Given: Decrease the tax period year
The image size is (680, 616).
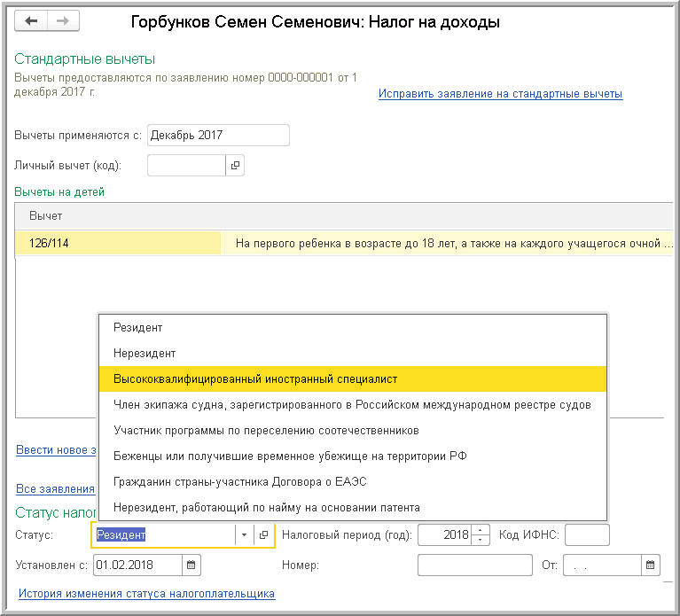Looking at the screenshot, I should [x=480, y=540].
